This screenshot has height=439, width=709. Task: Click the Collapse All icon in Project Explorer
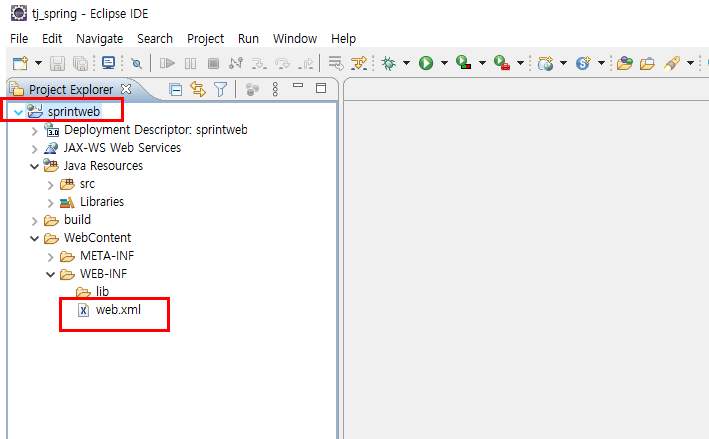[175, 90]
